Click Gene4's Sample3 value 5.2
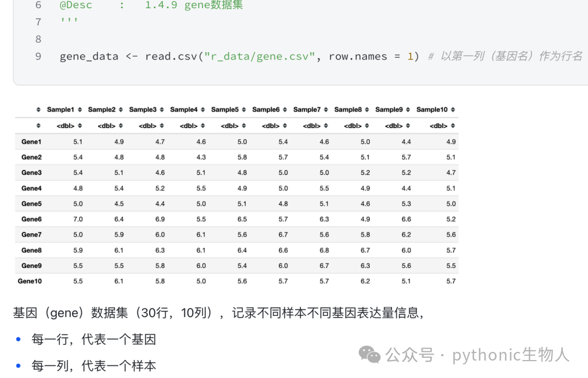 click(160, 188)
